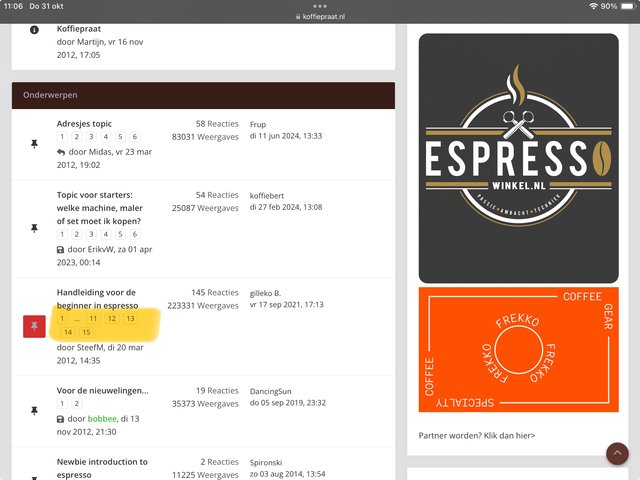Click 'Partner worden? Klik dan hier>' link

pyautogui.click(x=477, y=436)
